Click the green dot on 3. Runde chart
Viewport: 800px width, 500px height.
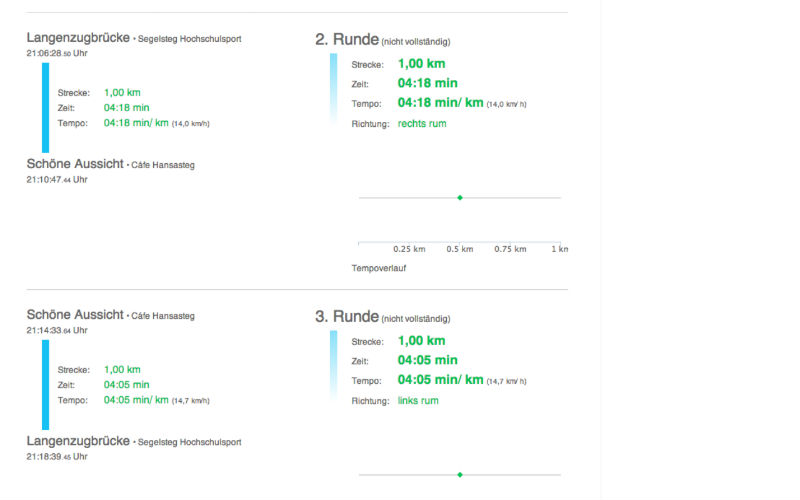[x=460, y=474]
